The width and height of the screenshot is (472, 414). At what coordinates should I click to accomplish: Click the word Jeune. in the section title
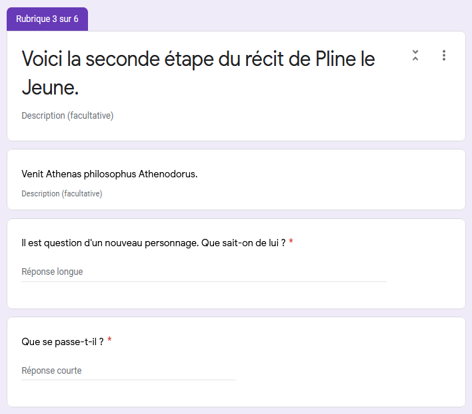[50, 88]
